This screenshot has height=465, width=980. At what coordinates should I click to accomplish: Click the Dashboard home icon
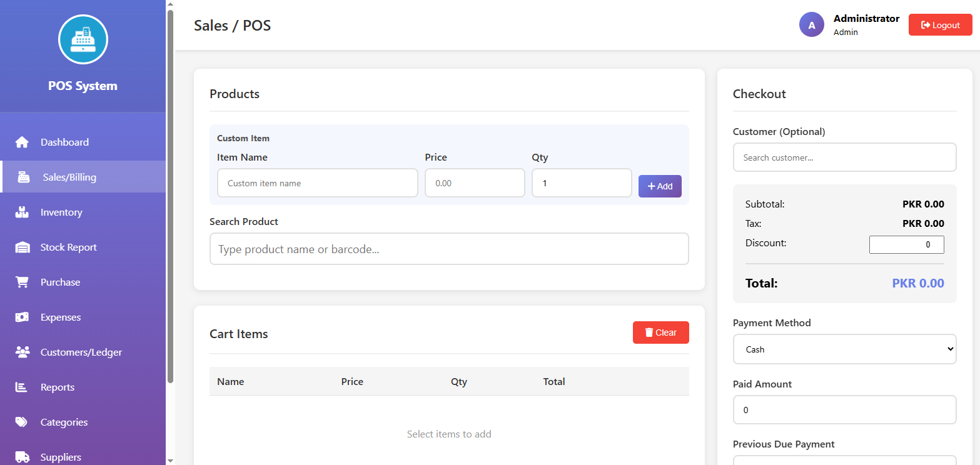coord(22,142)
